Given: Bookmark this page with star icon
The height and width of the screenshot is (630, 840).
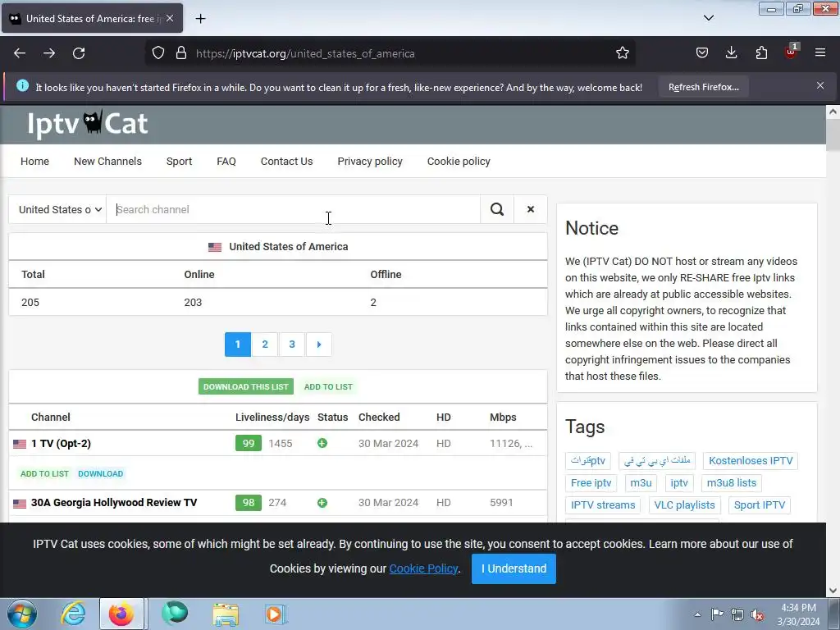Looking at the screenshot, I should (622, 53).
